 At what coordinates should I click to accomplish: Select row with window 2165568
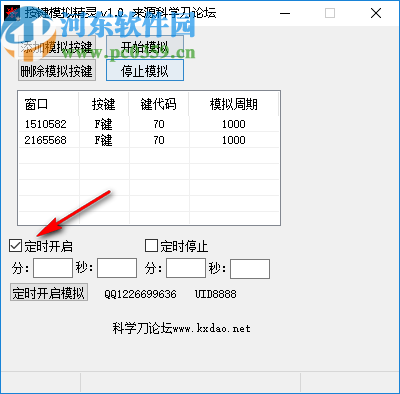[x=149, y=140]
